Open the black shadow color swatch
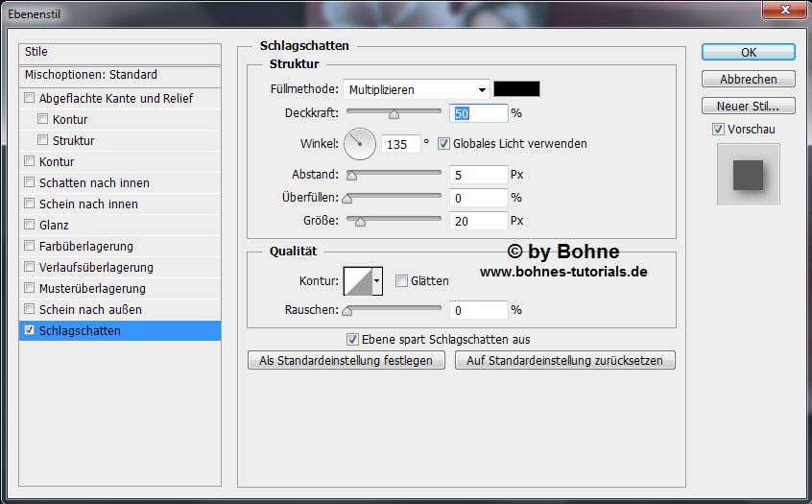This screenshot has width=812, height=504. point(516,89)
